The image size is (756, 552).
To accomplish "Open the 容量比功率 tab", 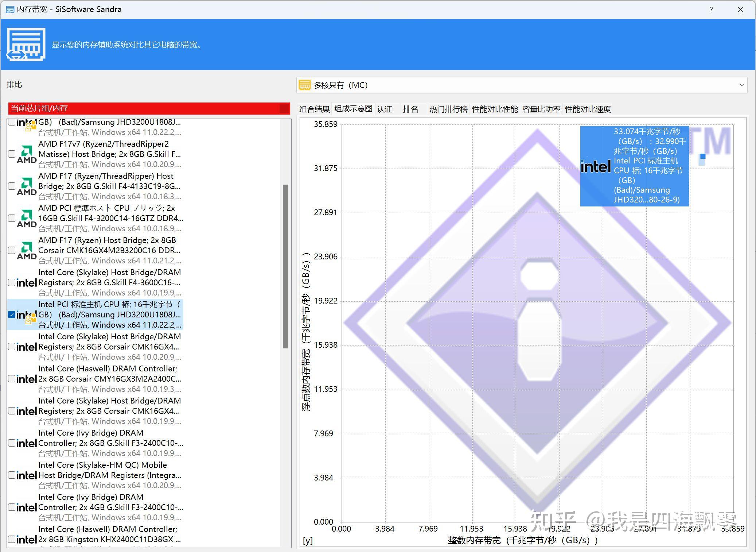I will tap(541, 109).
